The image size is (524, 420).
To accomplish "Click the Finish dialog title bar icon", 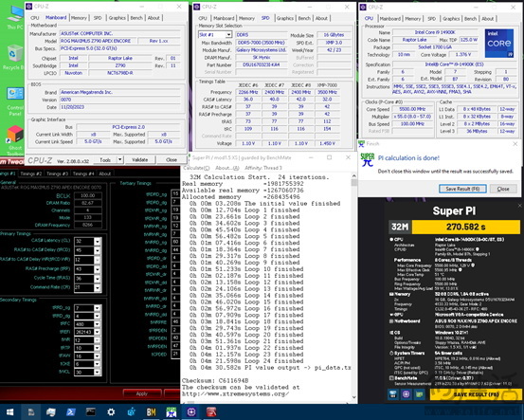I will 361,144.
